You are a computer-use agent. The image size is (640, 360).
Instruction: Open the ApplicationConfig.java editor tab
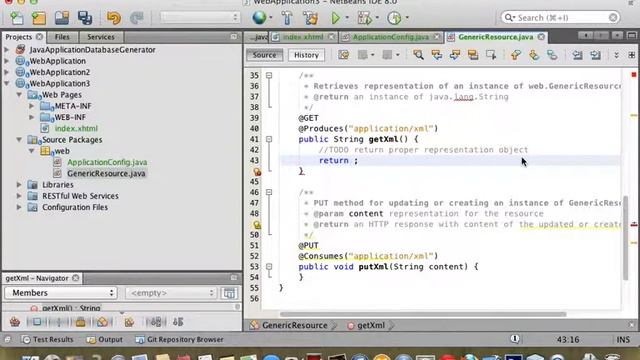click(x=391, y=37)
